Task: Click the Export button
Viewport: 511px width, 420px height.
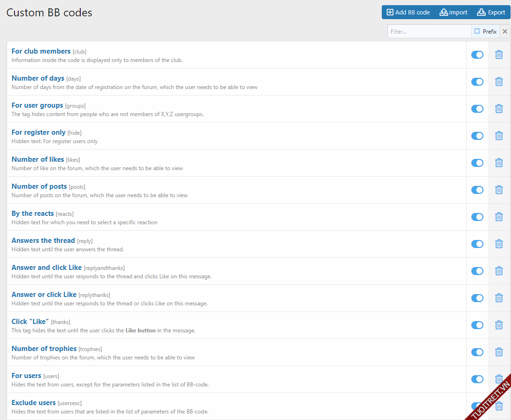Action: [x=491, y=12]
